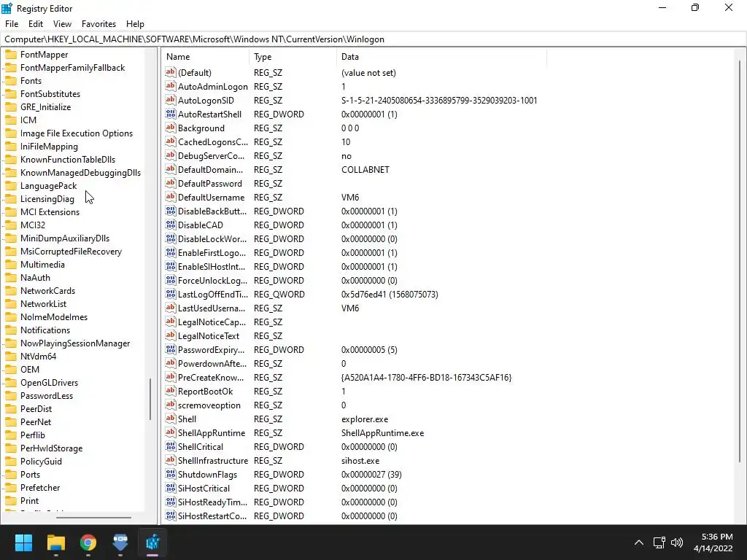The height and width of the screenshot is (560, 747).
Task: Select the IniFileMapping key
Action: coord(49,147)
